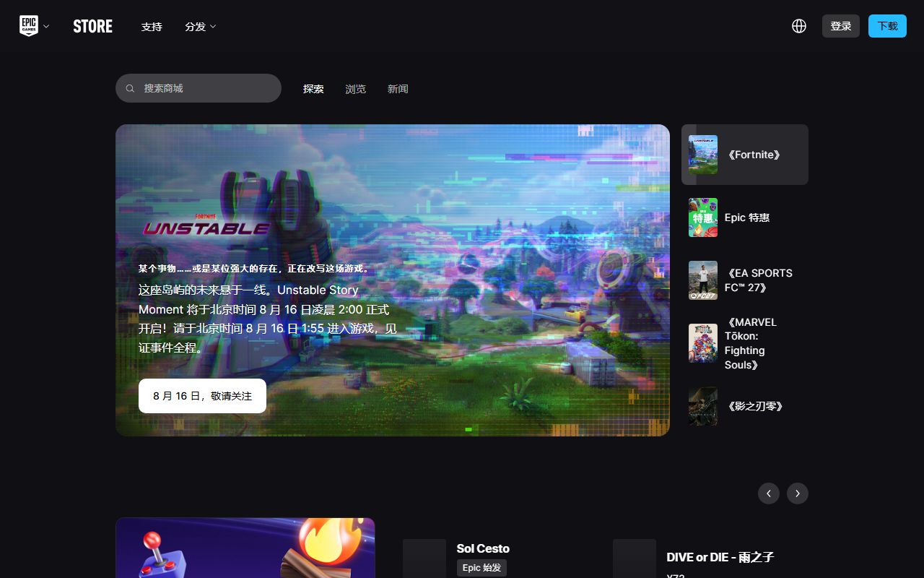This screenshot has width=924, height=578.
Task: Open the language globe icon
Action: (799, 26)
